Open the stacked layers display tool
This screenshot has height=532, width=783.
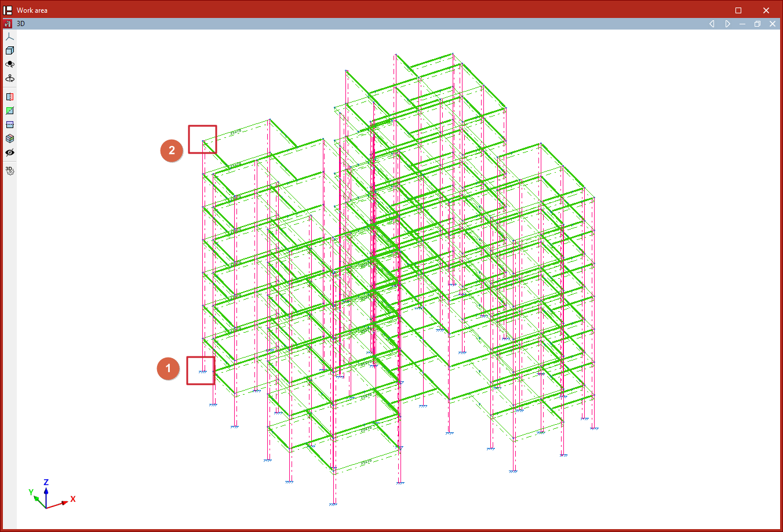[9, 139]
